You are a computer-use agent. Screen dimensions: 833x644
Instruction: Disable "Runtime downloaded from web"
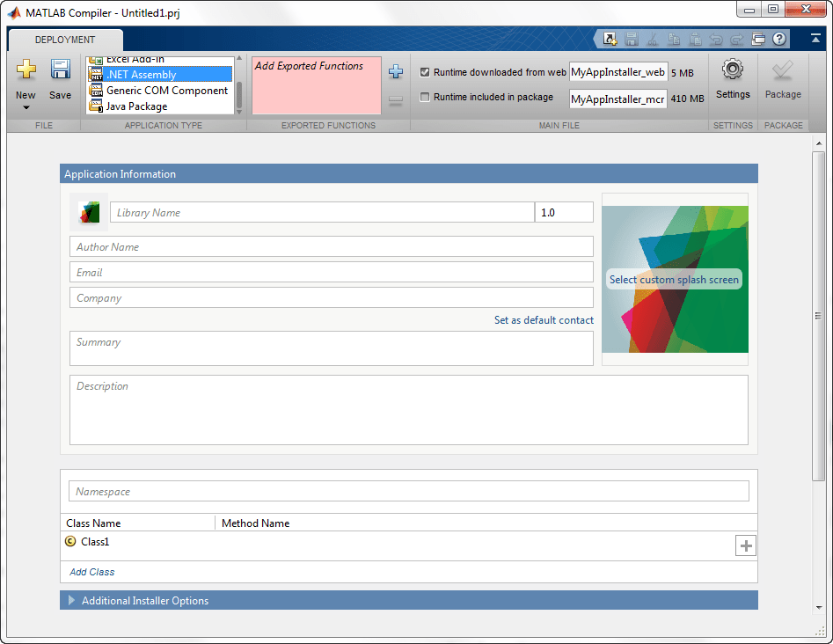[x=425, y=72]
